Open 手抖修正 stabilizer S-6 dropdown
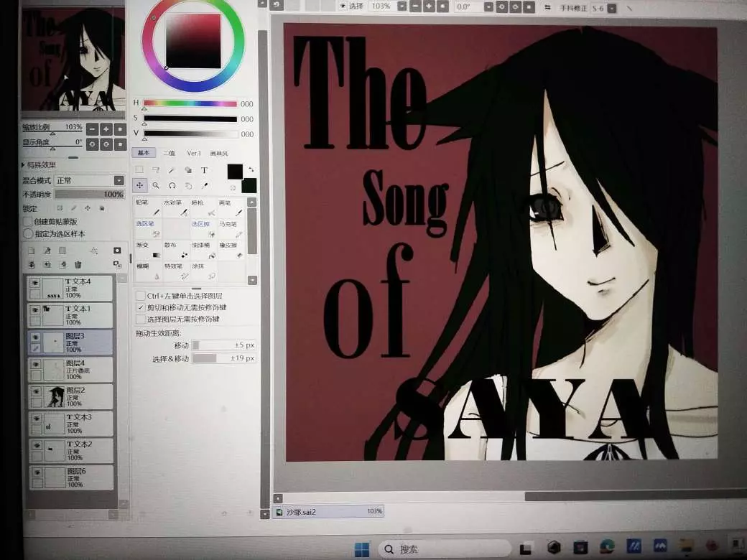Image resolution: width=747 pixels, height=560 pixels. (x=612, y=8)
